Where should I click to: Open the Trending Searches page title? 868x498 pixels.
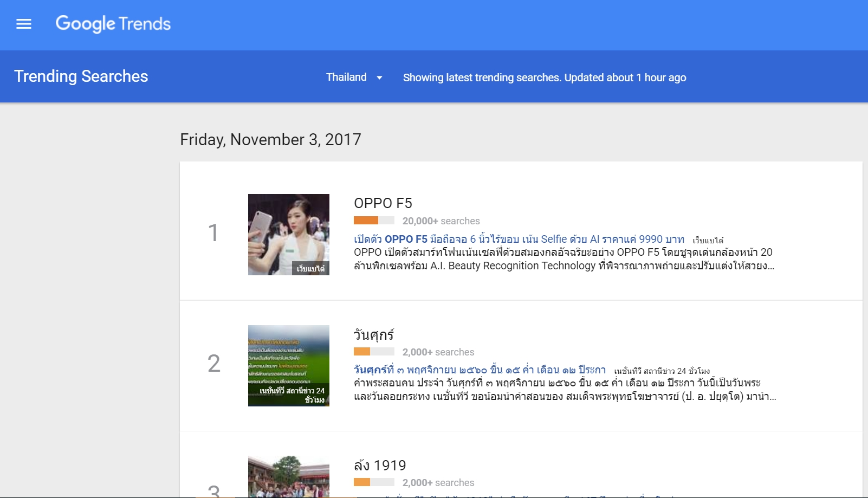tap(81, 76)
